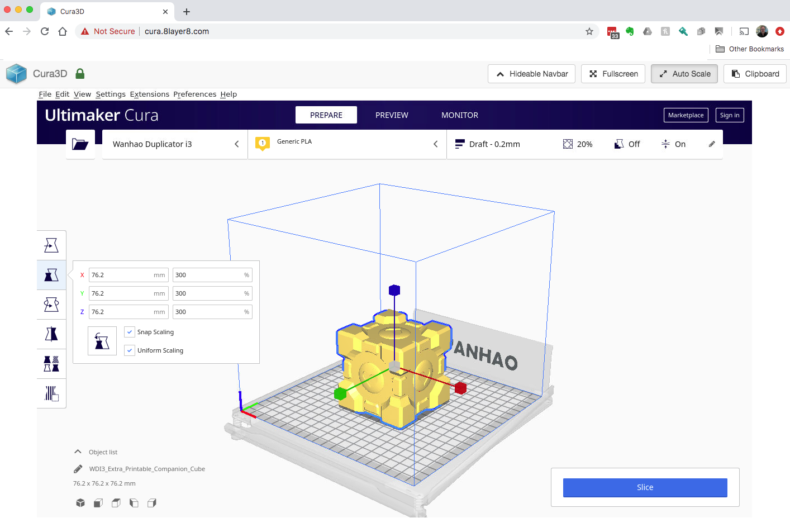Select the Move tool
Screen dimensions: 790x532
[51, 245]
